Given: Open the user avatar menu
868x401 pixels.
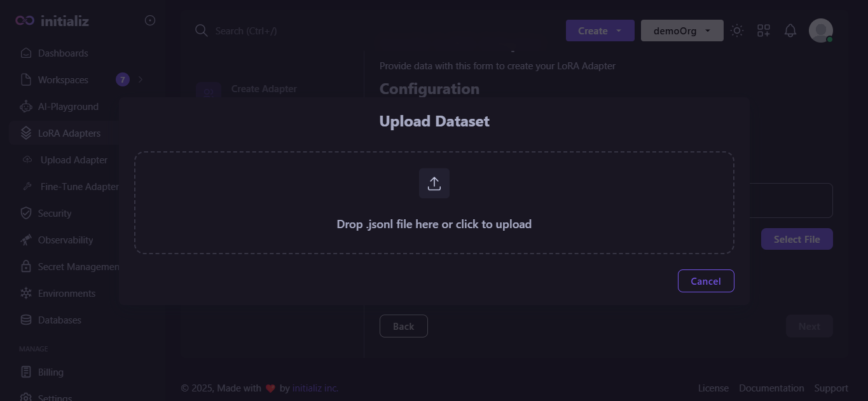Looking at the screenshot, I should pos(821,31).
